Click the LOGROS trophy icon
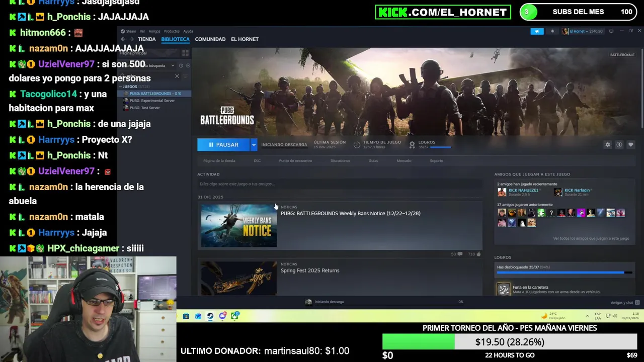The height and width of the screenshot is (362, 644). (x=412, y=145)
